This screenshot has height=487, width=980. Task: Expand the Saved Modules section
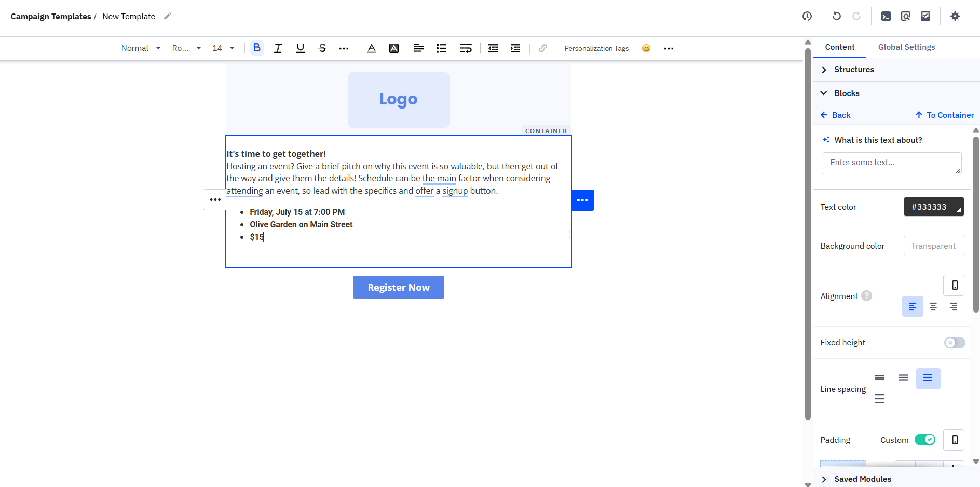coord(896,479)
